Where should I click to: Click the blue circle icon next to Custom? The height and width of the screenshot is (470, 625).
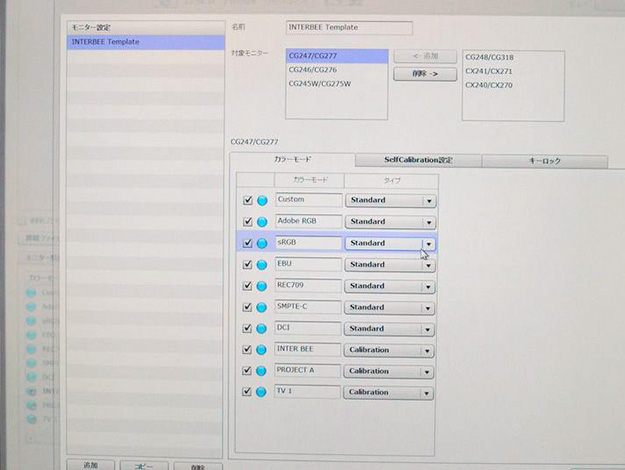click(262, 201)
